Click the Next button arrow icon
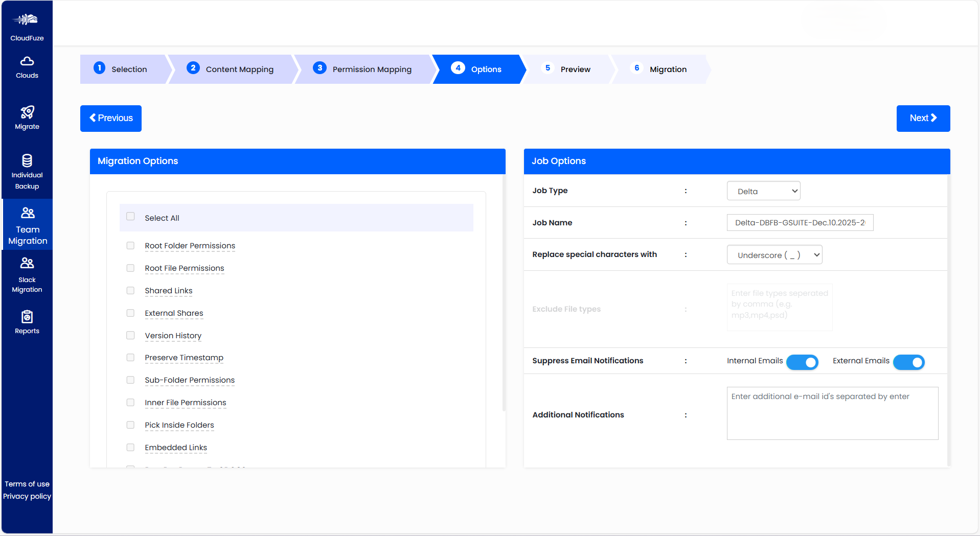Screen dimensions: 980x536 pyautogui.click(x=934, y=118)
